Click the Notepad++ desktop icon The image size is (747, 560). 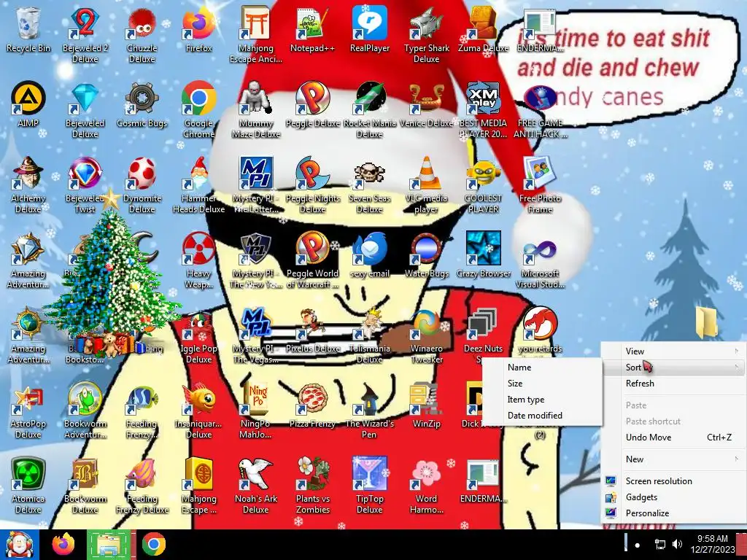coord(312,29)
